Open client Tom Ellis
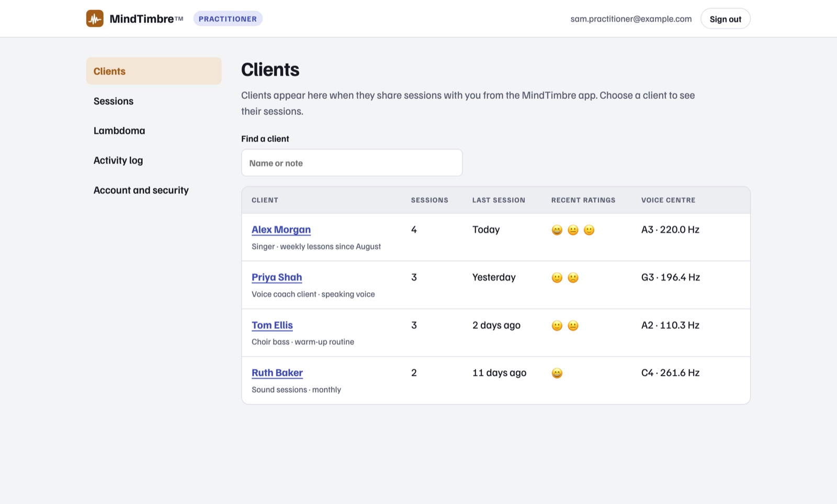 [x=272, y=325]
